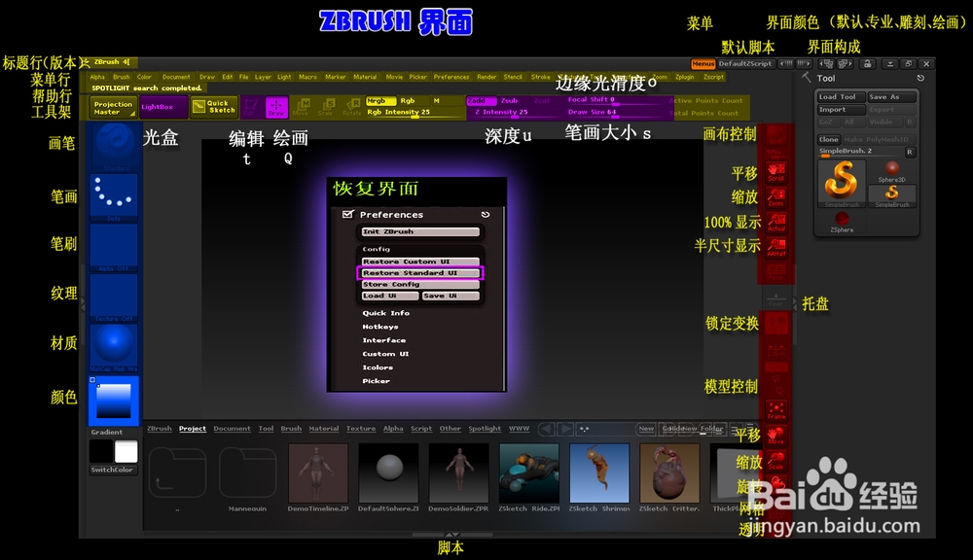Screen dimensions: 973x560
Task: Activate Edit mode in the toolbar
Action: point(251,107)
